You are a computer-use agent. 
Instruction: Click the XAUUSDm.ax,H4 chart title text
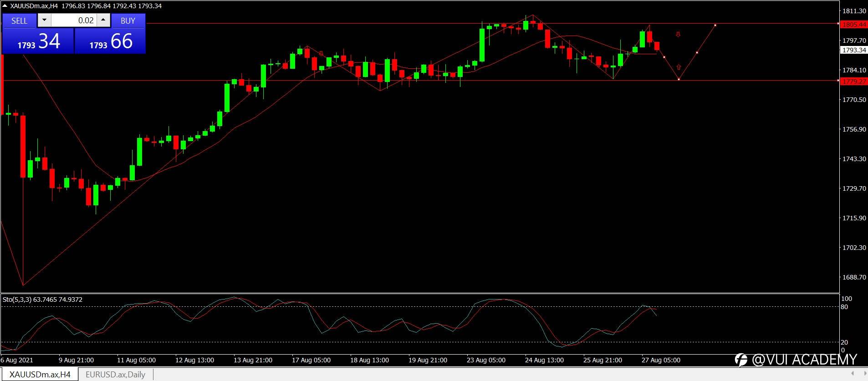34,6
